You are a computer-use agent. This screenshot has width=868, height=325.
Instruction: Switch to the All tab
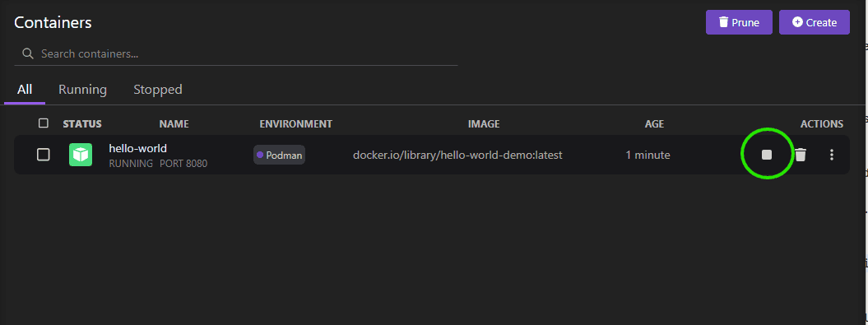25,89
